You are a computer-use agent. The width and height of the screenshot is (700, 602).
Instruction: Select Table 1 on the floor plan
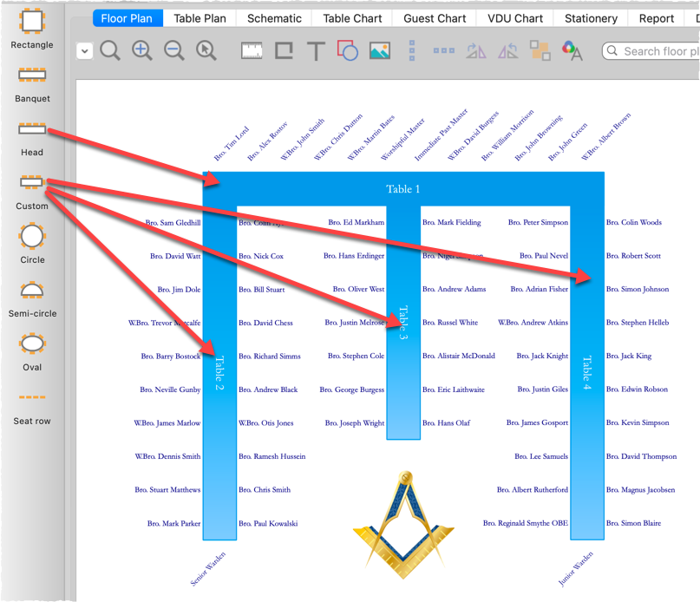[402, 188]
